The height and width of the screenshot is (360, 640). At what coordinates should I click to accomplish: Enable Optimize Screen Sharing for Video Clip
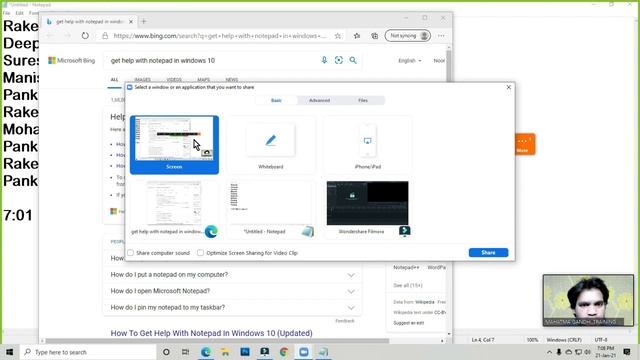[x=200, y=253]
